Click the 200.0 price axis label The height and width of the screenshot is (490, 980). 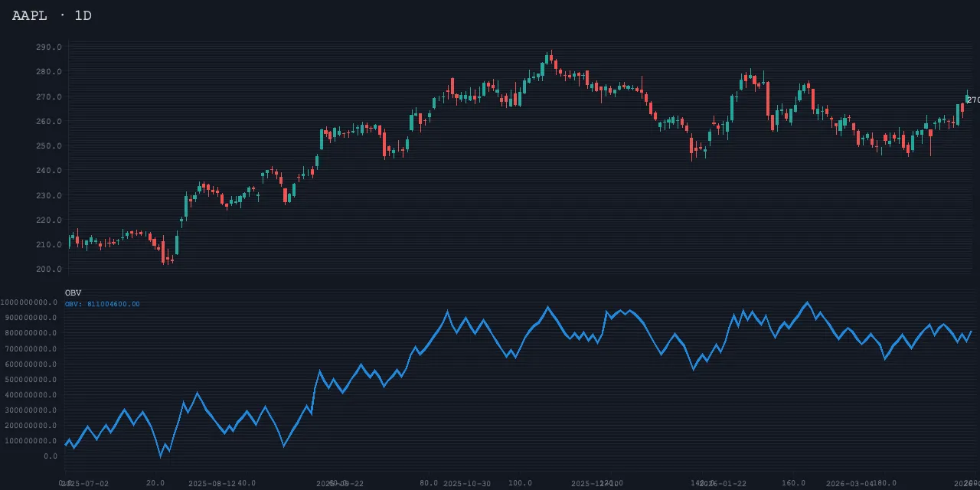point(48,269)
